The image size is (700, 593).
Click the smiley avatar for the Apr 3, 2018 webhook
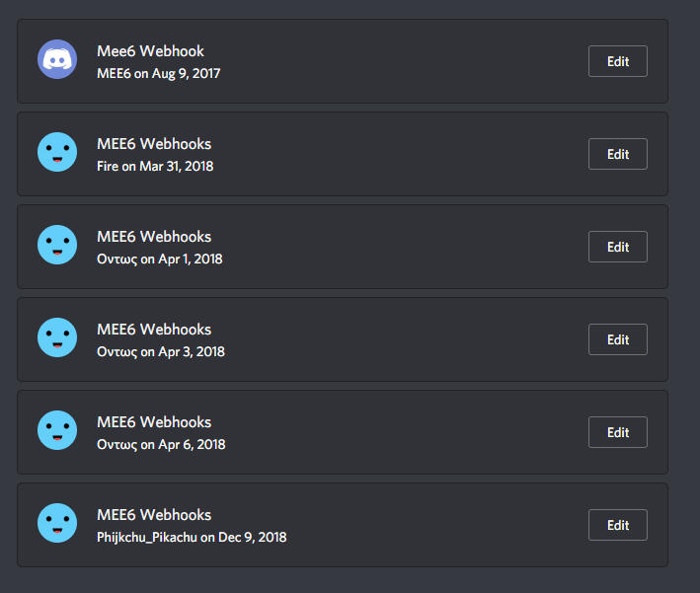point(57,337)
